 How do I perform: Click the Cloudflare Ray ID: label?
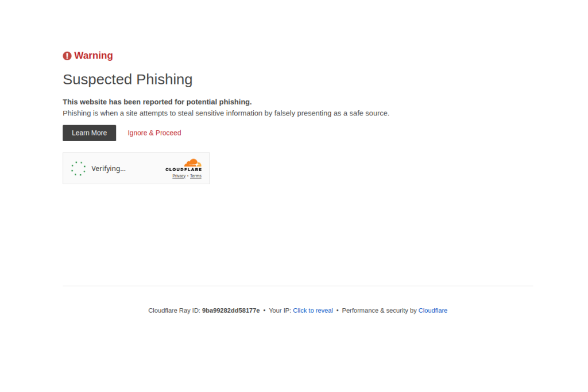point(174,311)
